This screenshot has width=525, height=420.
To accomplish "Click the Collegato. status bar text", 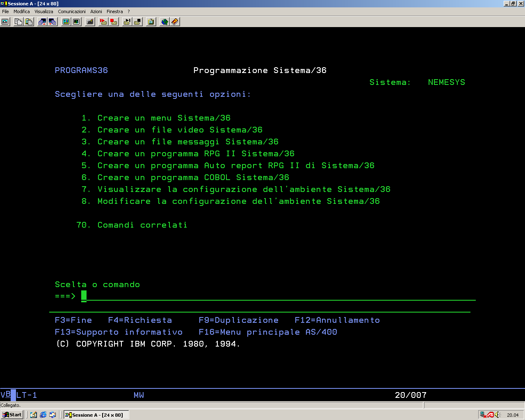I will coord(11,405).
